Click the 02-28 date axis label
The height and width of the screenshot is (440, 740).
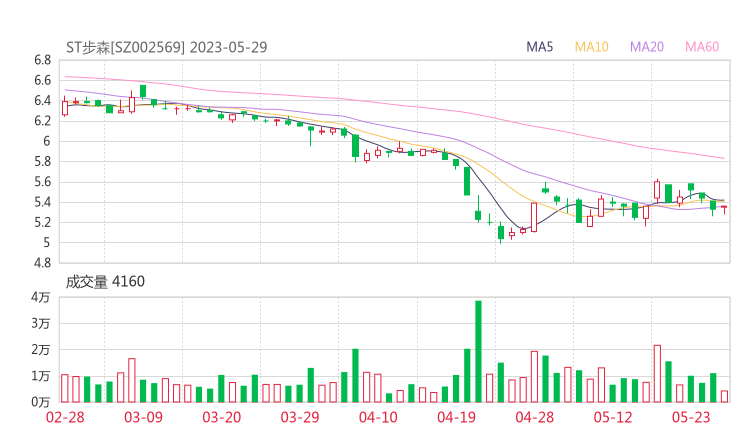click(x=65, y=417)
